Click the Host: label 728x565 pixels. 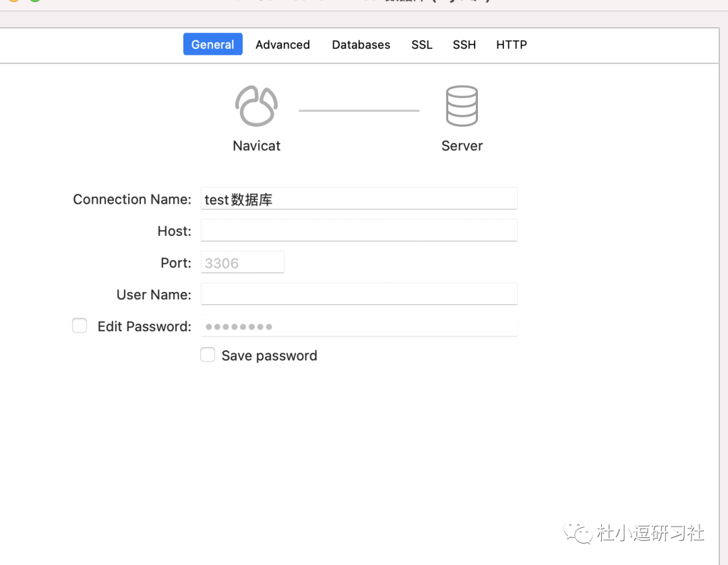pos(174,231)
